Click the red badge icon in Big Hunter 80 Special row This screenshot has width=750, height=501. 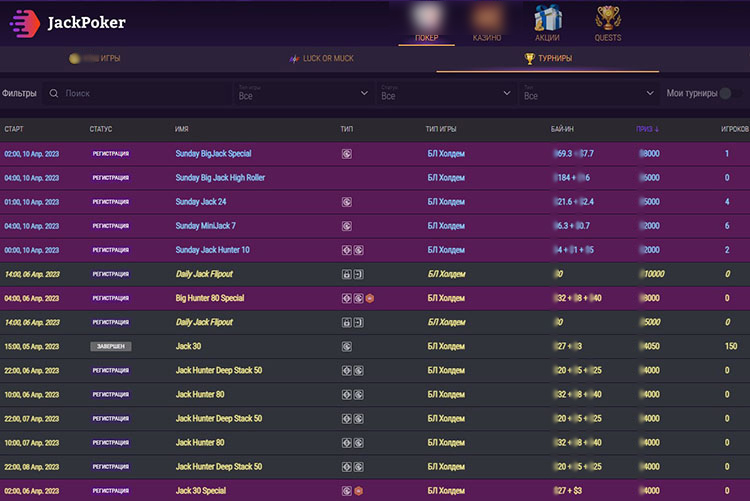pos(369,298)
